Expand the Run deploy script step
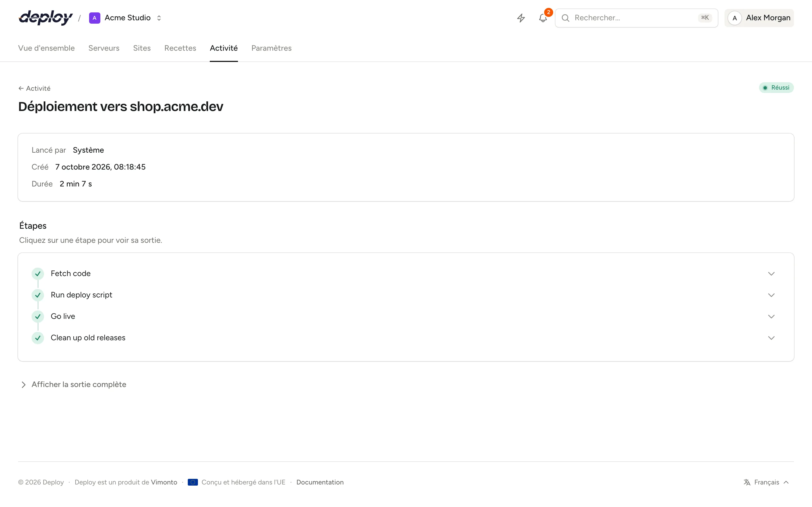The height and width of the screenshot is (507, 812). [406, 295]
